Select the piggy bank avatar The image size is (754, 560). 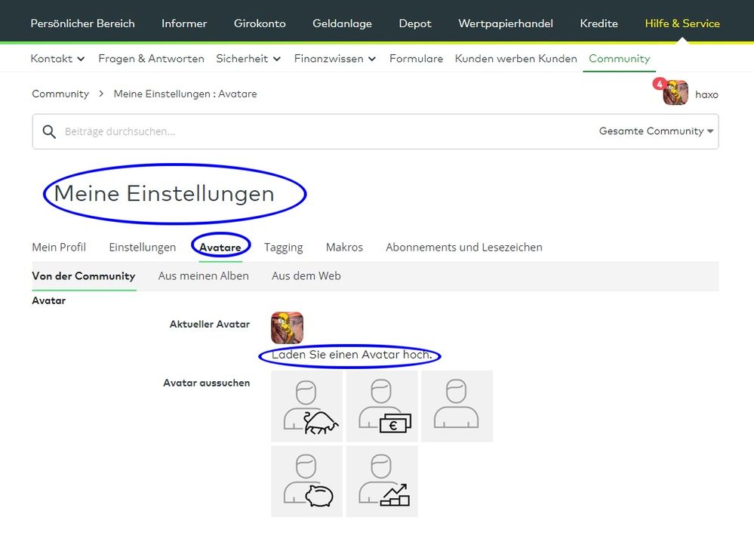tap(306, 481)
